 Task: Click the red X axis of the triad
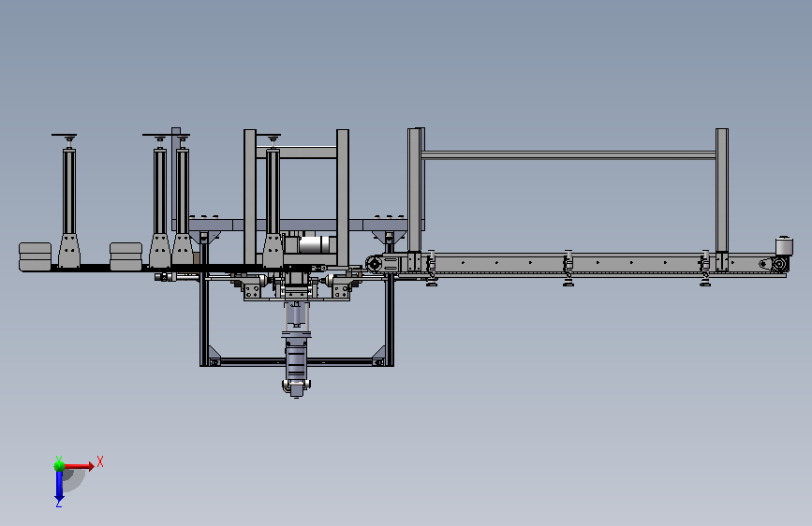click(x=79, y=466)
